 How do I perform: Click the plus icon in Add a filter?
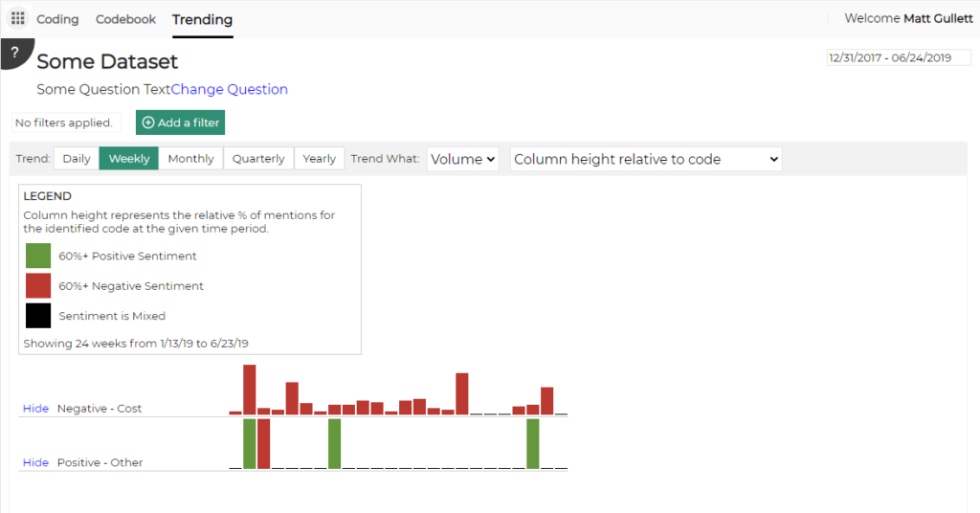pyautogui.click(x=148, y=123)
